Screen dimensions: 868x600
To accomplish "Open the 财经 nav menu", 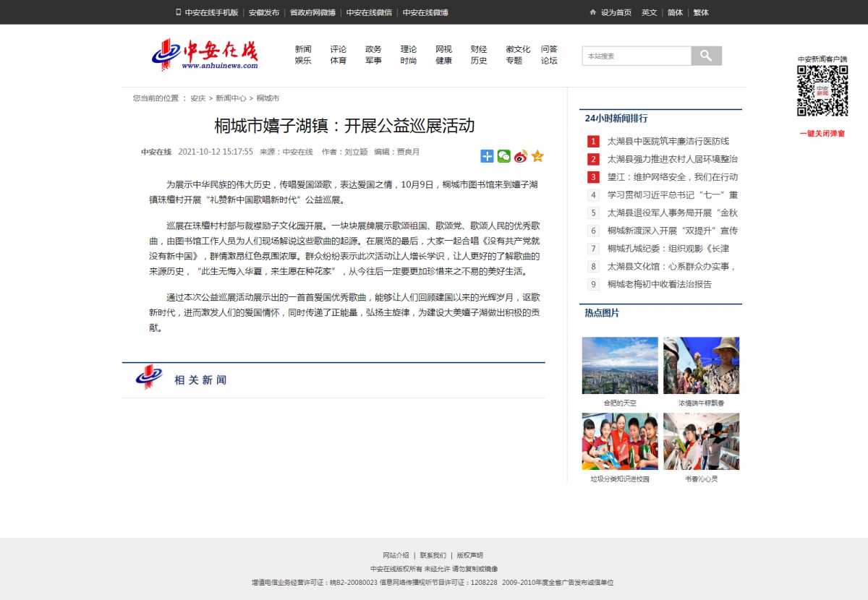I will coord(479,49).
